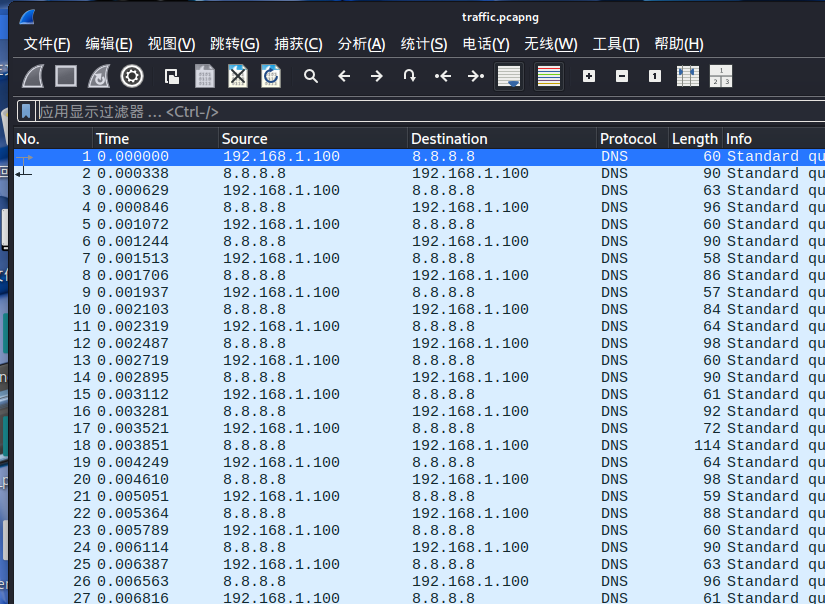The height and width of the screenshot is (604, 825).
Task: Reload the capture file
Action: (x=271, y=76)
